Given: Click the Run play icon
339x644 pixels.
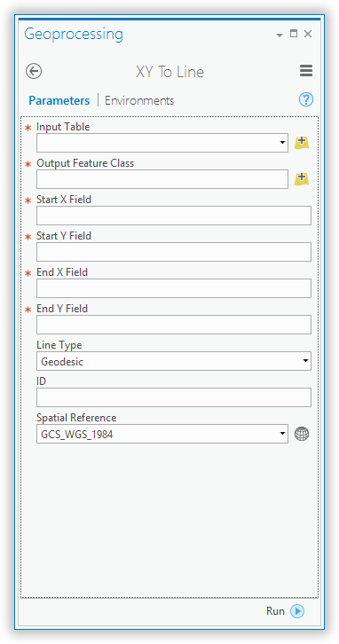Looking at the screenshot, I should click(297, 611).
